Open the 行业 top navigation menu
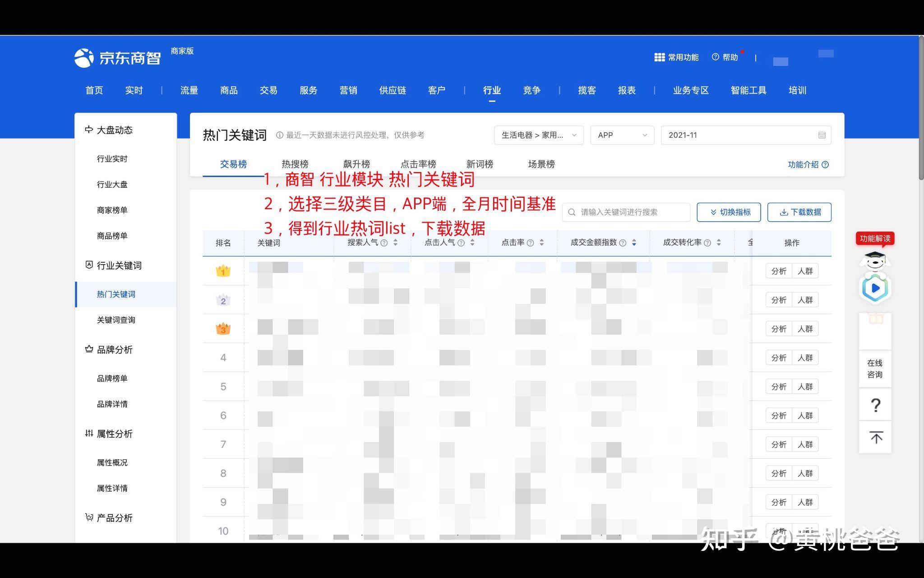 coord(492,90)
